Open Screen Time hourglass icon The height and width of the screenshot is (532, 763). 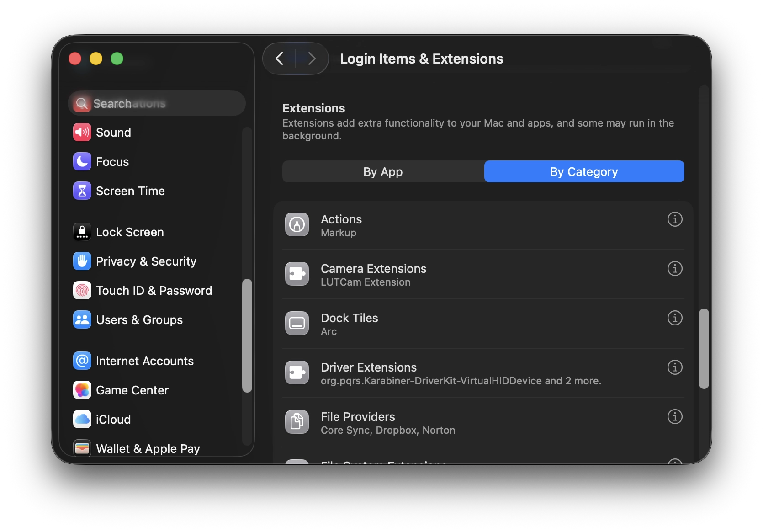click(82, 191)
